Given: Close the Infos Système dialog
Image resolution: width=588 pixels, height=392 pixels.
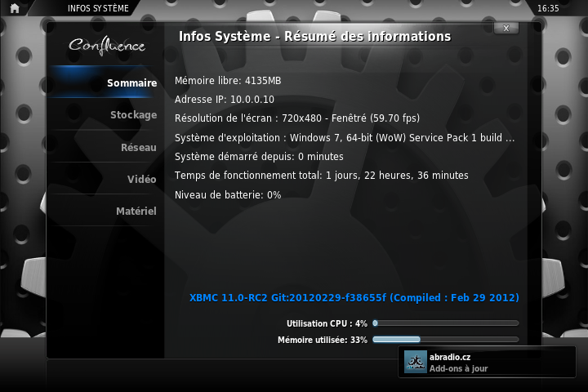Looking at the screenshot, I should pos(506,28).
